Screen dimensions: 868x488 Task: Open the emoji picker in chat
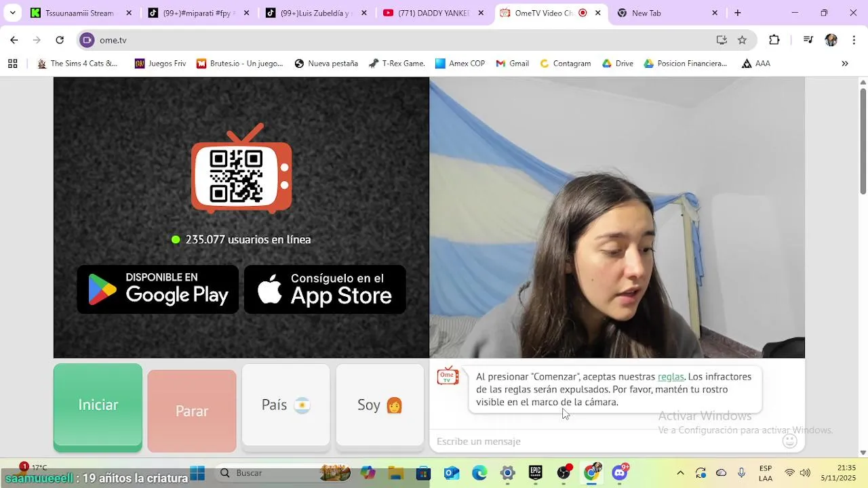point(789,441)
